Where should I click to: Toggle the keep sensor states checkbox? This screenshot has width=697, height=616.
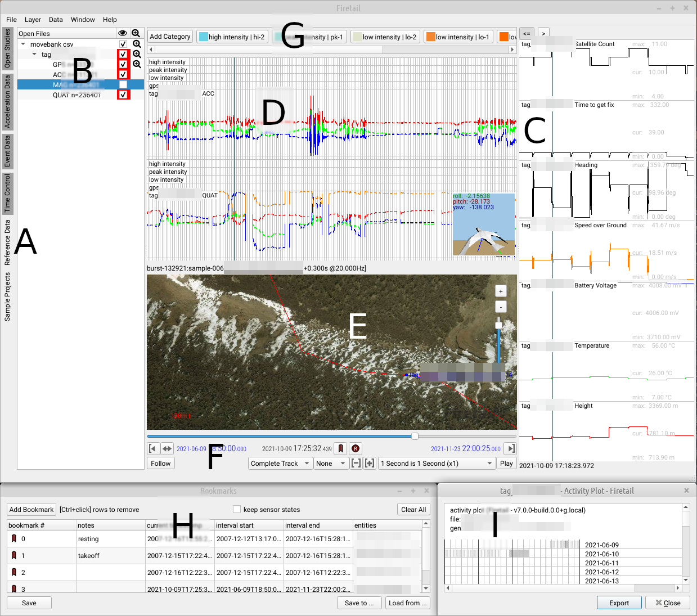point(237,509)
